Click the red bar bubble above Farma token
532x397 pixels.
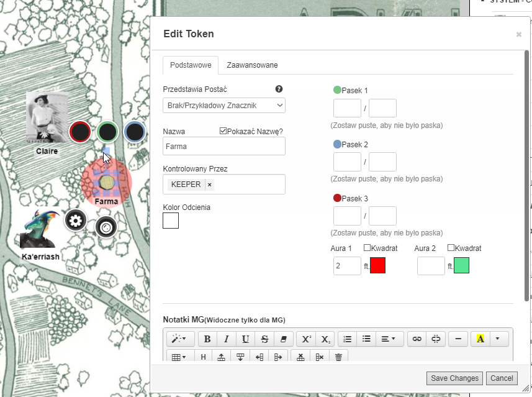(x=80, y=132)
